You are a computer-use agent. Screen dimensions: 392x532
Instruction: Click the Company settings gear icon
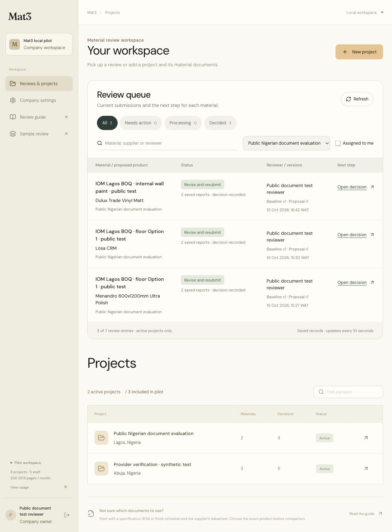tap(13, 100)
